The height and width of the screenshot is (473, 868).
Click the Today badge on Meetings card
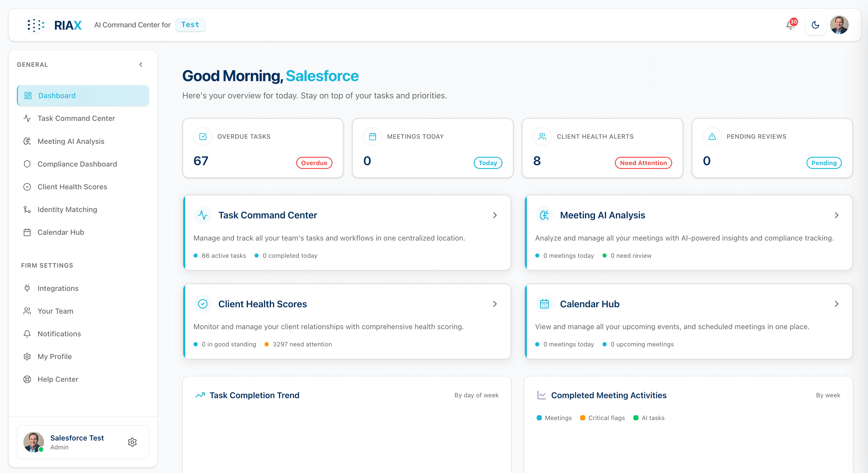(x=488, y=163)
